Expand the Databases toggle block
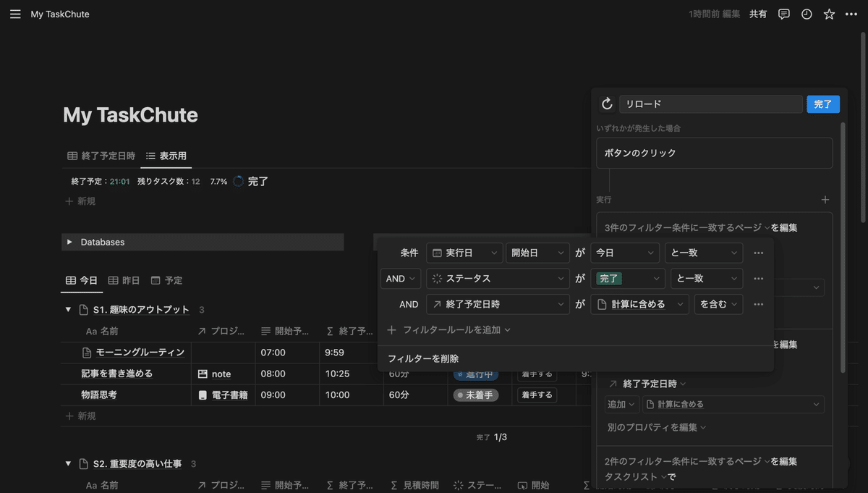This screenshot has width=868, height=493. (x=69, y=242)
